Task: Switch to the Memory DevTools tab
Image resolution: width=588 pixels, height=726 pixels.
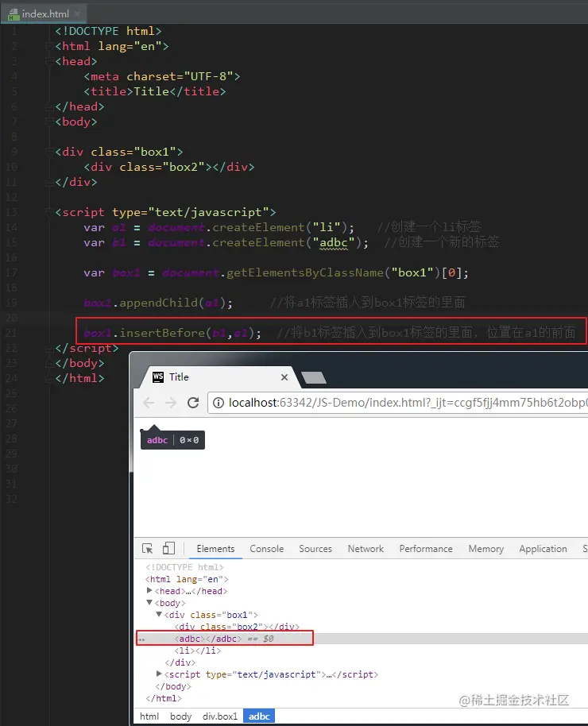Action: click(485, 549)
